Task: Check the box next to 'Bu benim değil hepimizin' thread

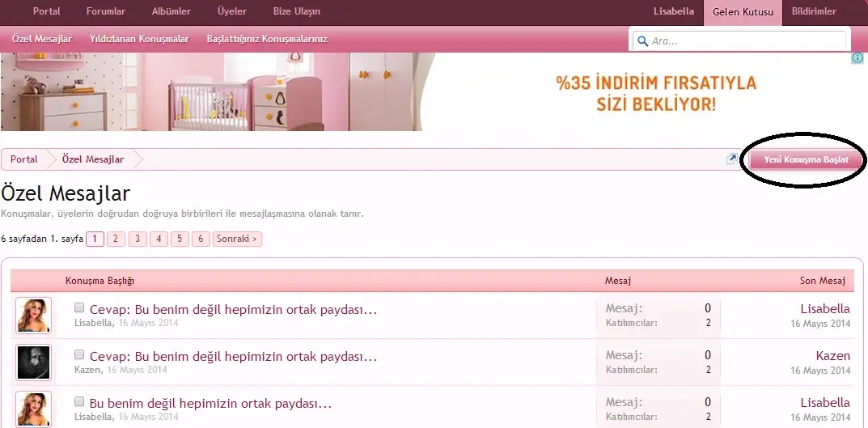Action: pos(79,401)
